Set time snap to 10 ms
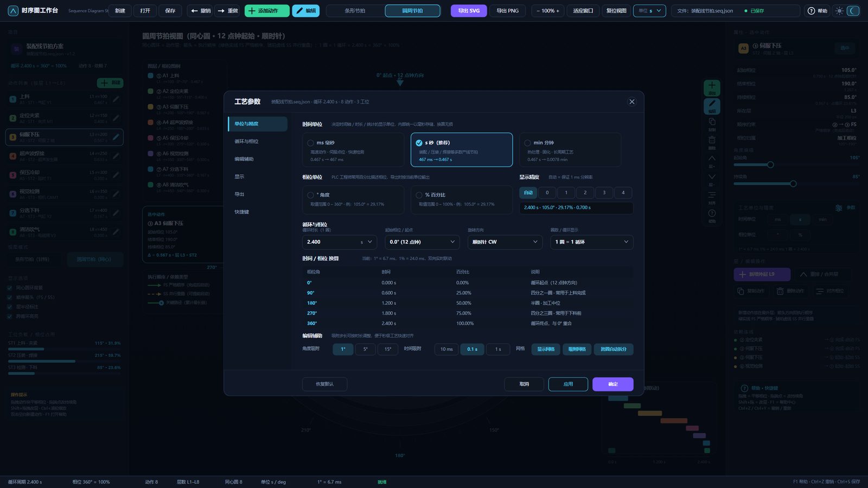Screen dimensions: 868x488 pyautogui.click(x=446, y=349)
